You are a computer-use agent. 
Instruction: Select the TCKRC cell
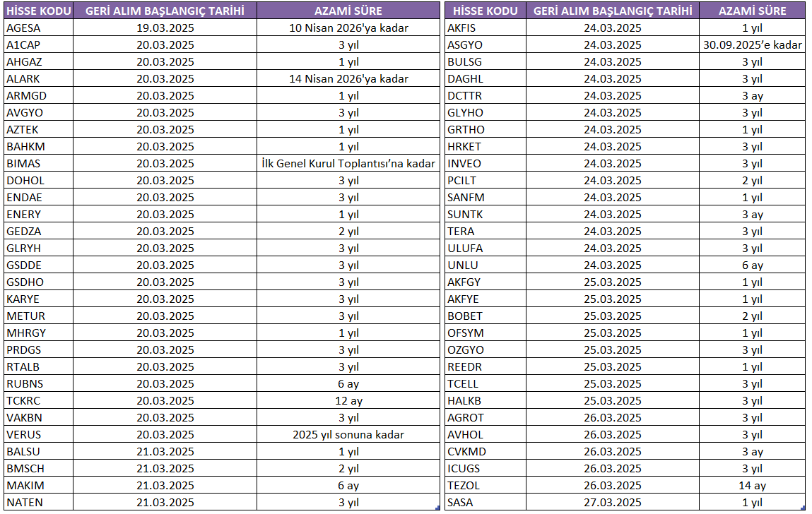pos(38,400)
